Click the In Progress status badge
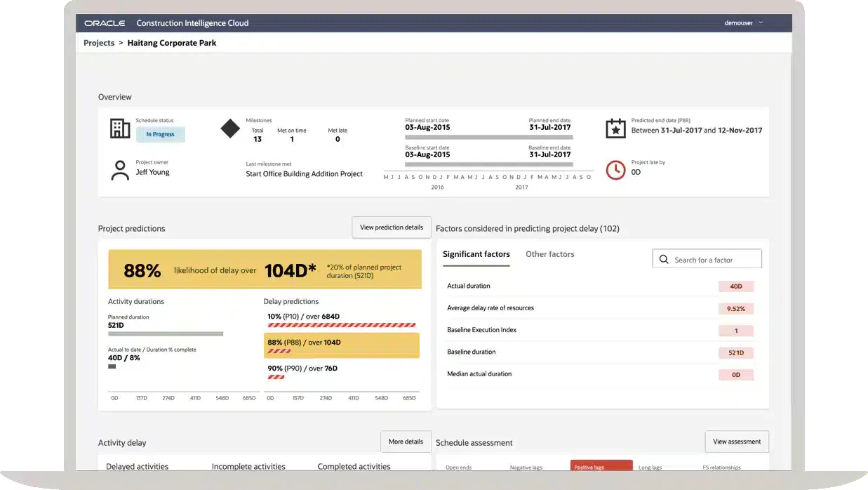This screenshot has height=490, width=868. coord(160,134)
